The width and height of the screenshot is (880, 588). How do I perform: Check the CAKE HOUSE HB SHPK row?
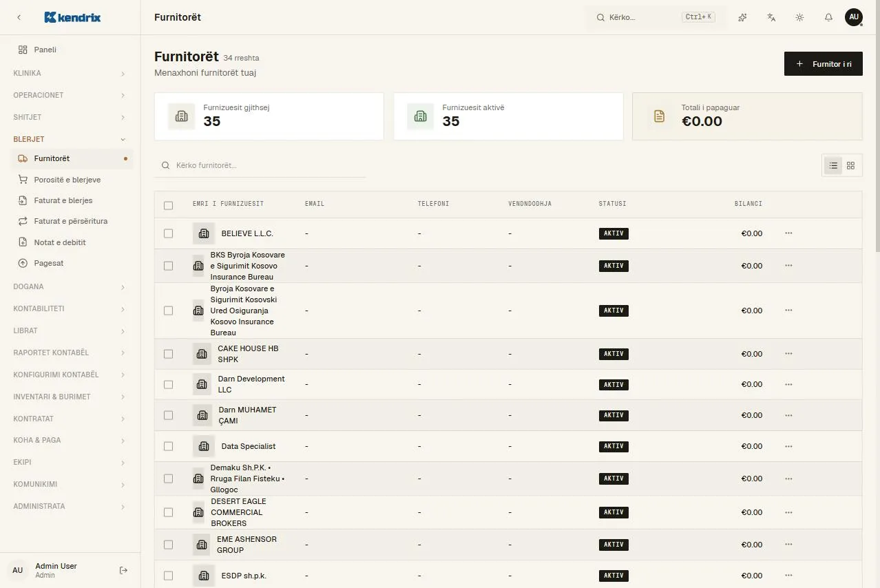(169, 354)
